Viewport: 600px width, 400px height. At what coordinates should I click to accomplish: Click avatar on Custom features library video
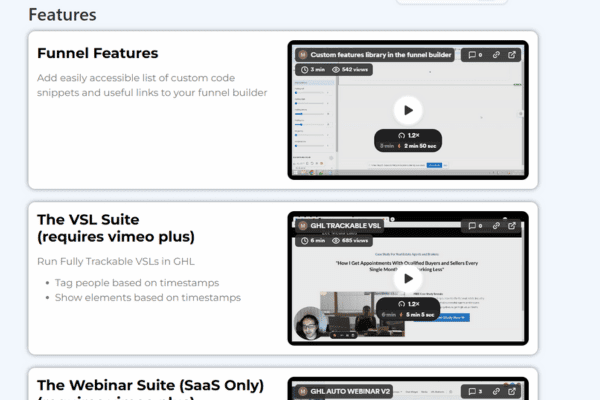303,55
